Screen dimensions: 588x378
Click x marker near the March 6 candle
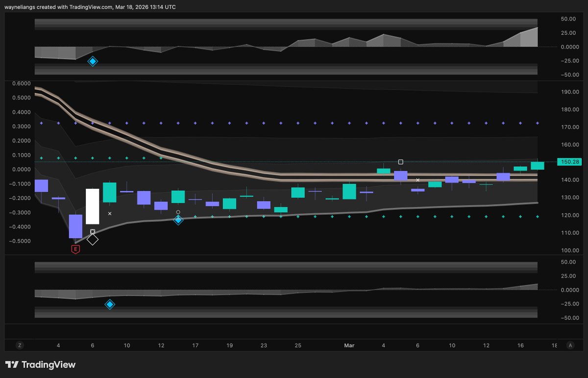tap(418, 180)
